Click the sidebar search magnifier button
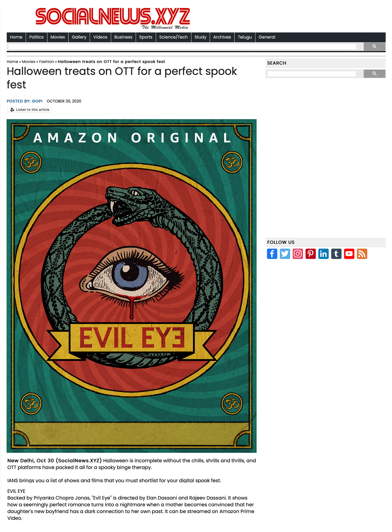392x532 pixels. tap(374, 74)
